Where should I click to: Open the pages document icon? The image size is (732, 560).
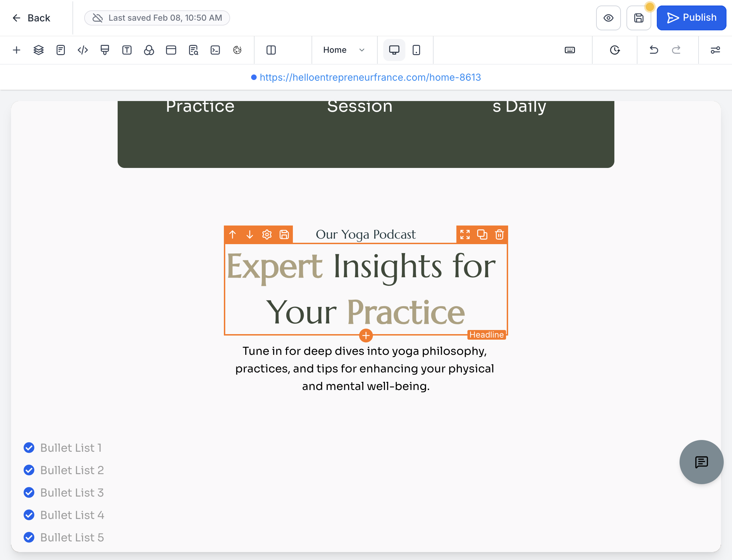pos(61,50)
